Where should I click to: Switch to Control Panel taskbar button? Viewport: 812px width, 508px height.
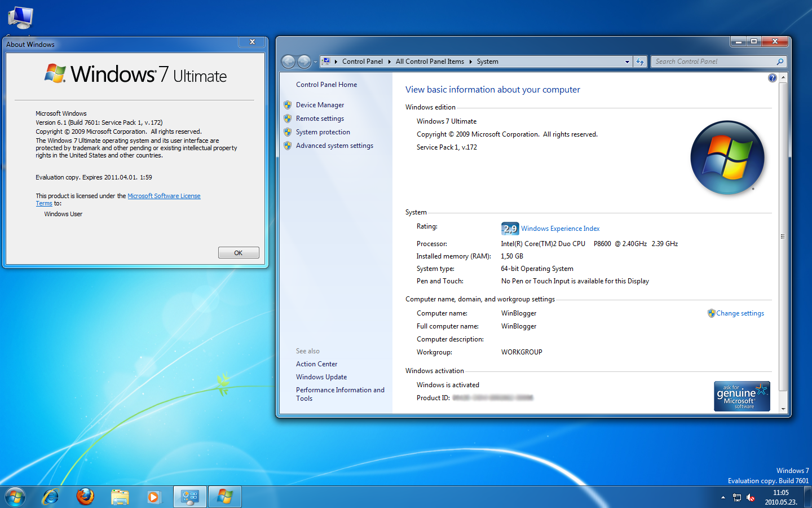tap(190, 497)
